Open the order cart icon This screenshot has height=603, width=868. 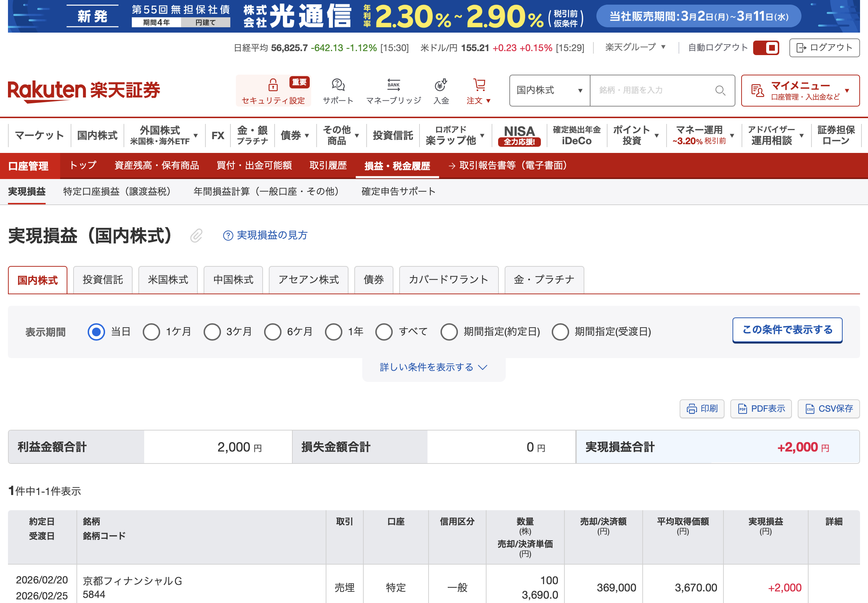[x=479, y=85]
